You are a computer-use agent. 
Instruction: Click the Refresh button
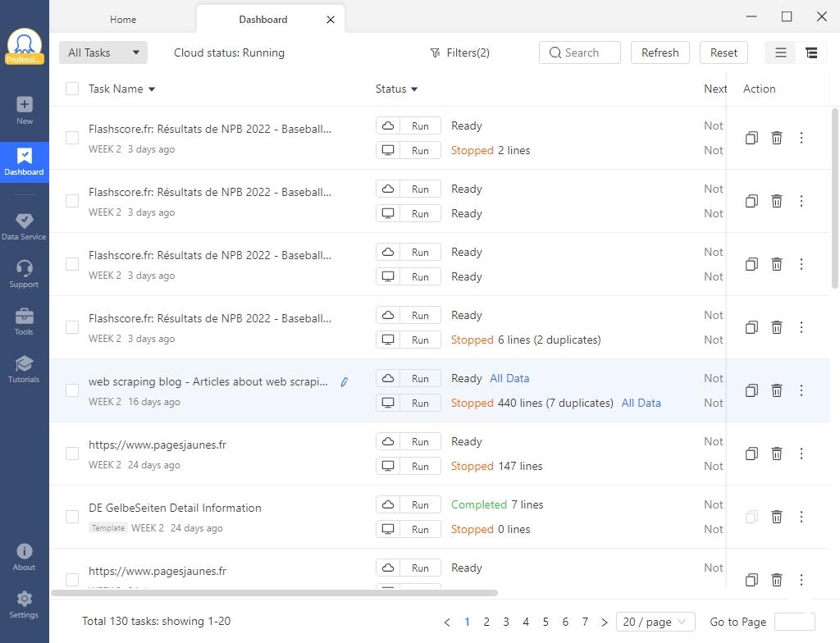[x=660, y=52]
